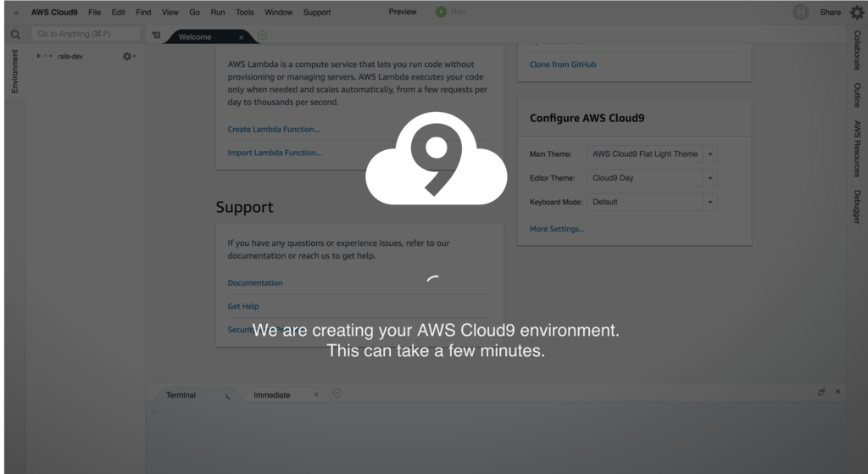Open the Documentation link
Image resolution: width=868 pixels, height=474 pixels.
255,282
